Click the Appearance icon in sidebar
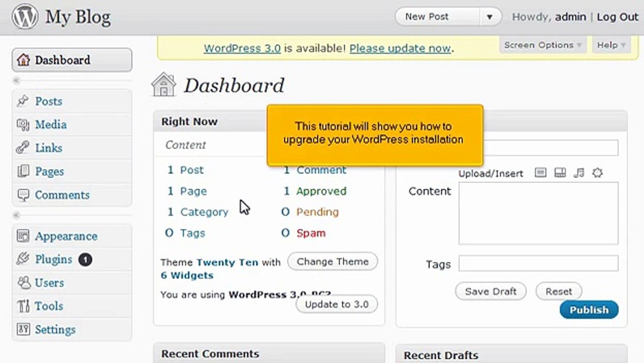644x363 pixels. point(23,236)
